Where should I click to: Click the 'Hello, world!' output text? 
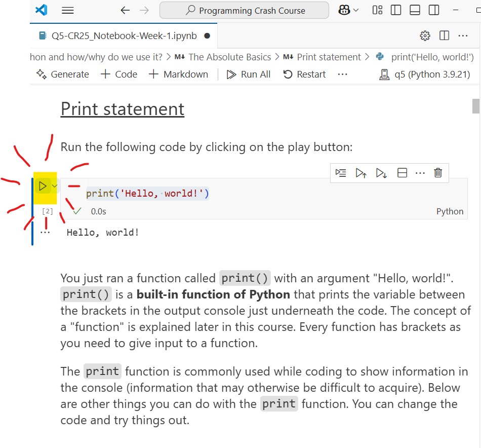click(x=103, y=233)
